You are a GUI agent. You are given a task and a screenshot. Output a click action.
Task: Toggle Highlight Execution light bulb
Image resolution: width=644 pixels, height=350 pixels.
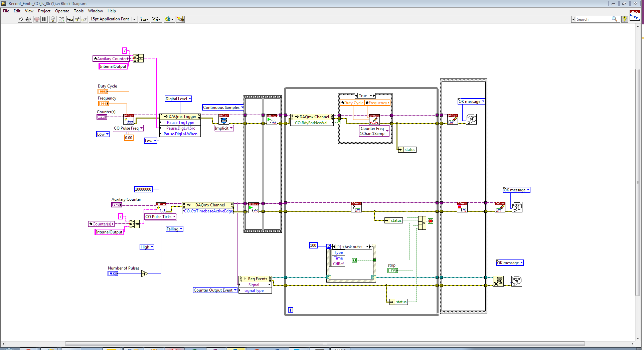pyautogui.click(x=53, y=19)
